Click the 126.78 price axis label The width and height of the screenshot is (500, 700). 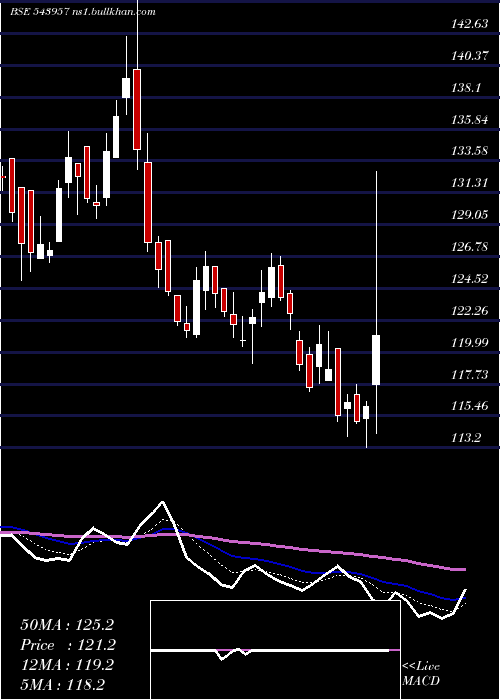470,246
